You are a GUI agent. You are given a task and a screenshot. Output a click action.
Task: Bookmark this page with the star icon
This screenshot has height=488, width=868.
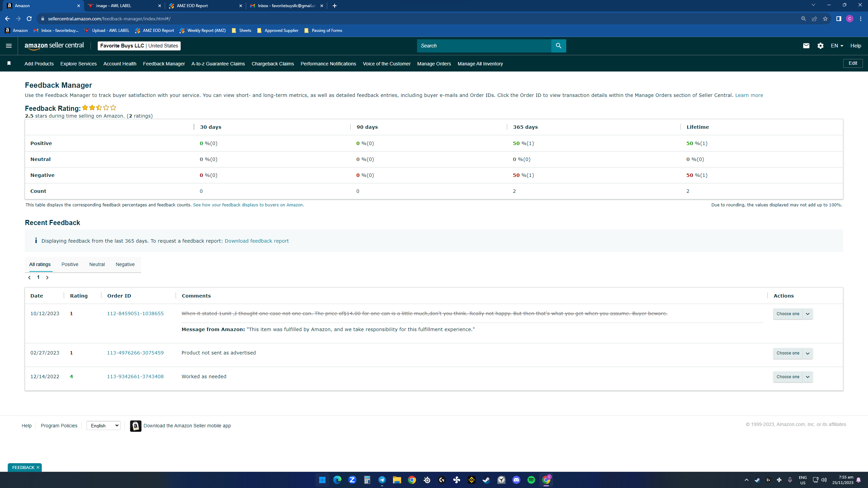point(825,19)
